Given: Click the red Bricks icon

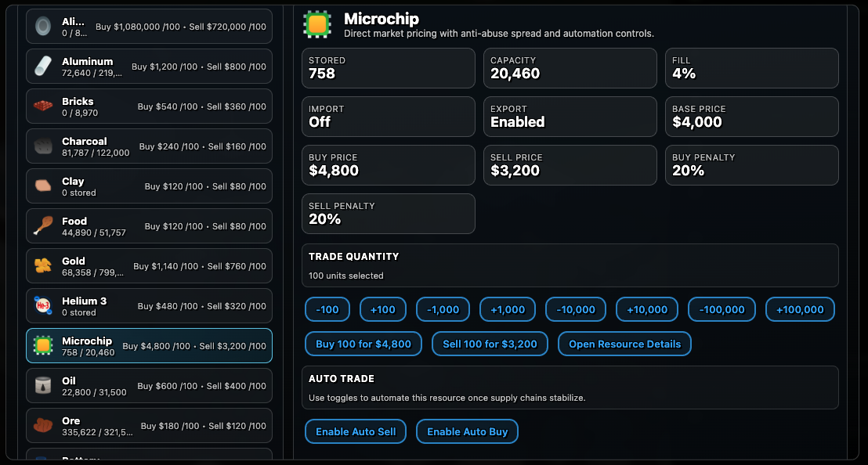Looking at the screenshot, I should tap(42, 106).
